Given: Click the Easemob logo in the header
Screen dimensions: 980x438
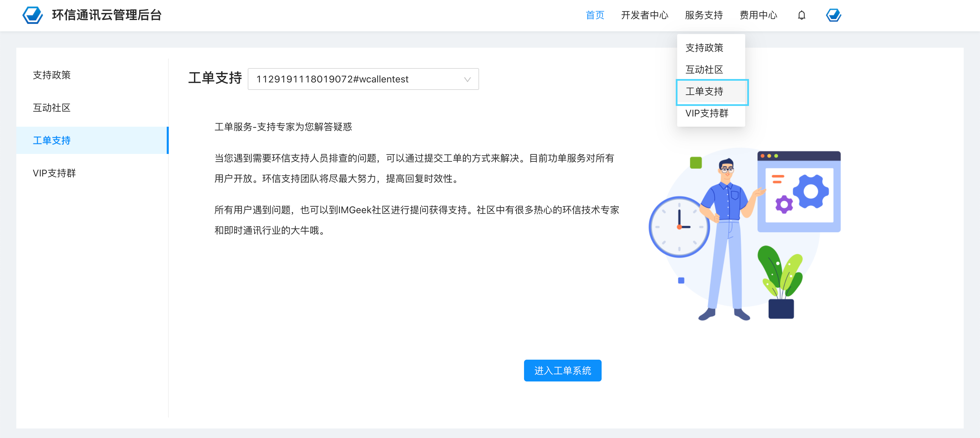Looking at the screenshot, I should click(x=33, y=15).
